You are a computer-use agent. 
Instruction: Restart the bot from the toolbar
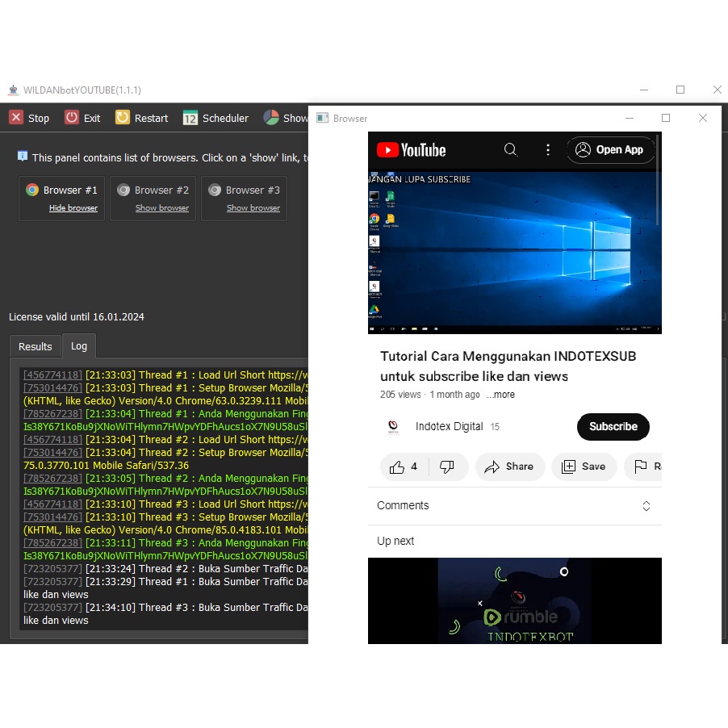142,118
